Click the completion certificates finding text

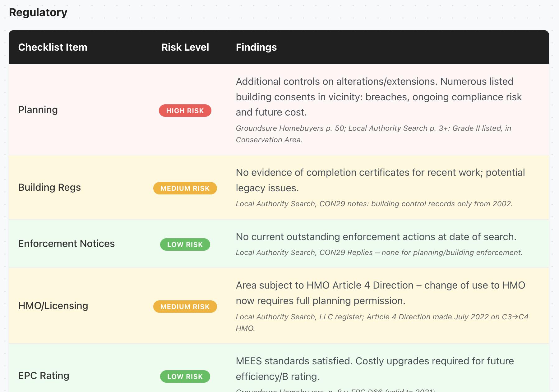(x=380, y=180)
